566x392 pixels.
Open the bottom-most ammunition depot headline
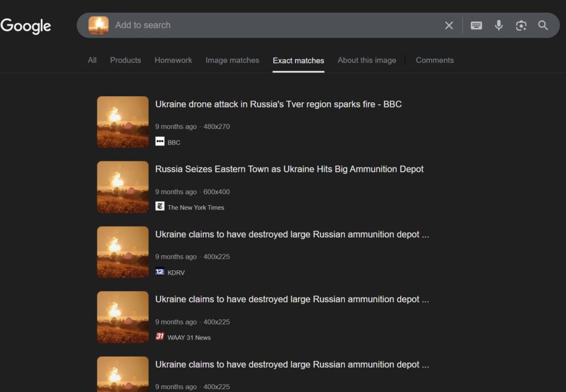(292, 364)
